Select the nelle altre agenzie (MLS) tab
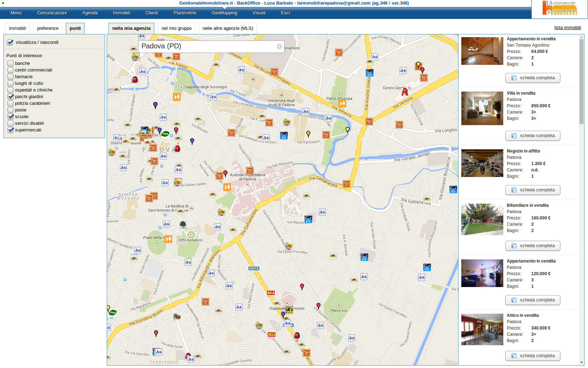The width and height of the screenshot is (588, 368). [227, 28]
